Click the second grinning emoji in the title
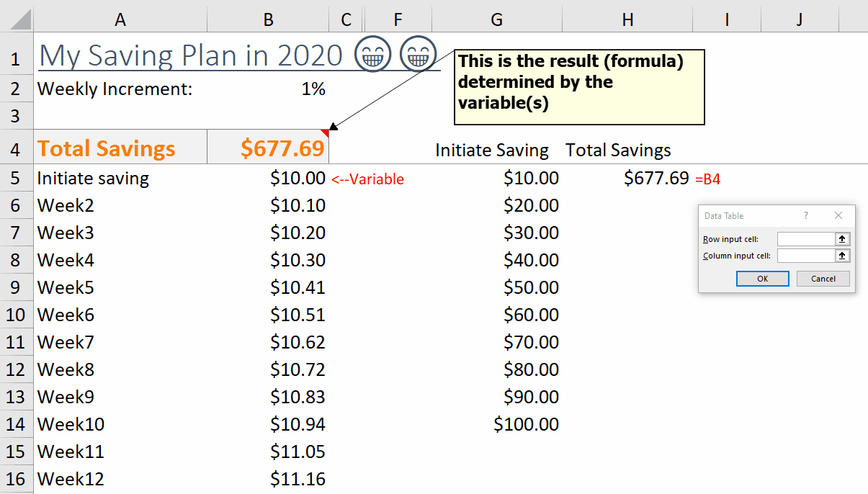This screenshot has width=868, height=494. pyautogui.click(x=418, y=55)
